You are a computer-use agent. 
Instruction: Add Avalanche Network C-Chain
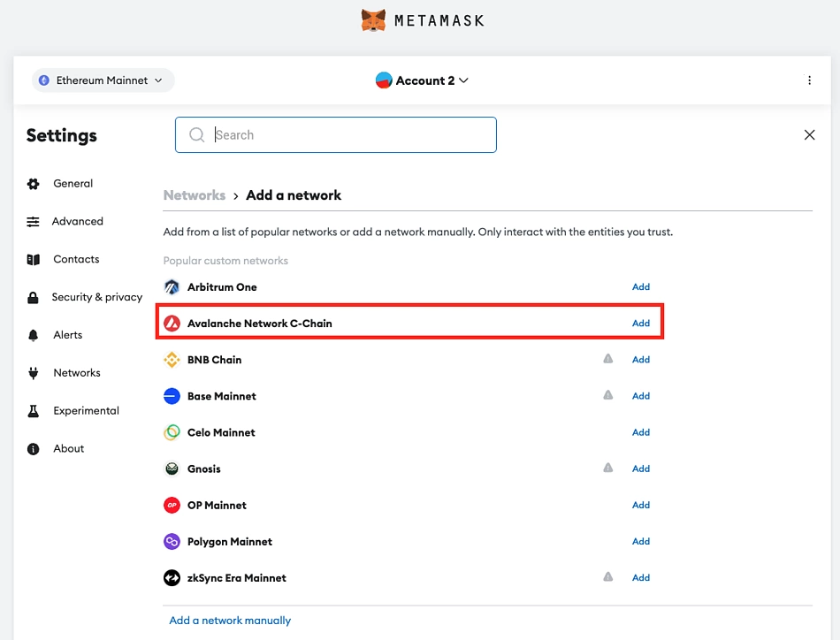point(641,324)
